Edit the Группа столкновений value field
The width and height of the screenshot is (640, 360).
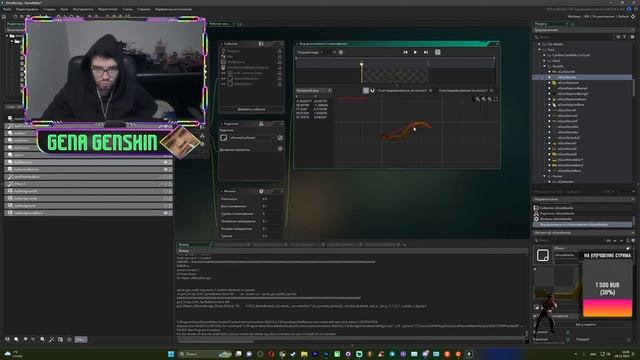[x=271, y=213]
